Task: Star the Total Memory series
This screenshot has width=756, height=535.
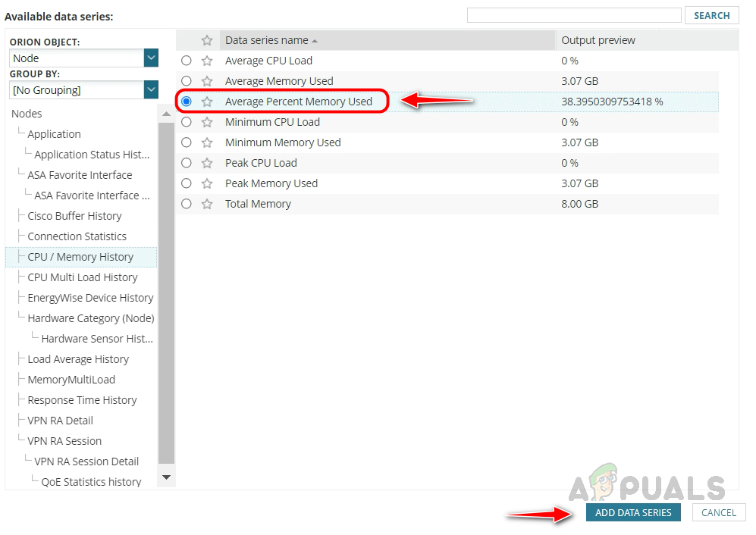Action: [x=207, y=204]
